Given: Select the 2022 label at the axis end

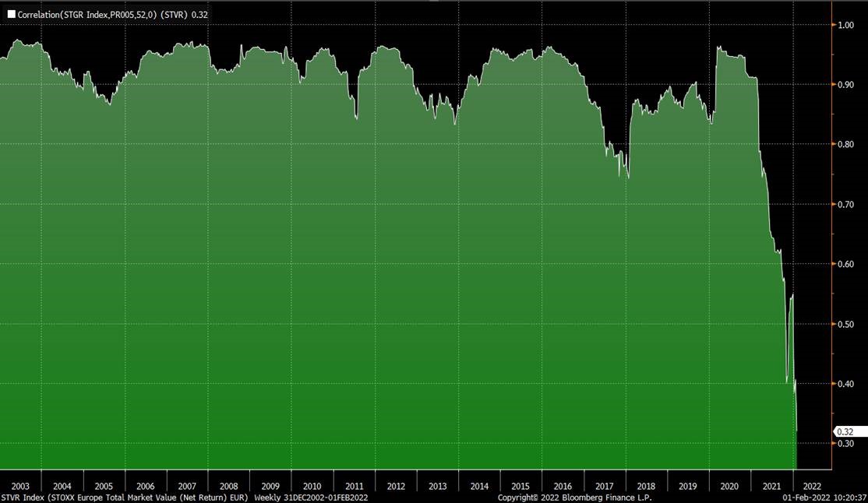Looking at the screenshot, I should coord(813,485).
